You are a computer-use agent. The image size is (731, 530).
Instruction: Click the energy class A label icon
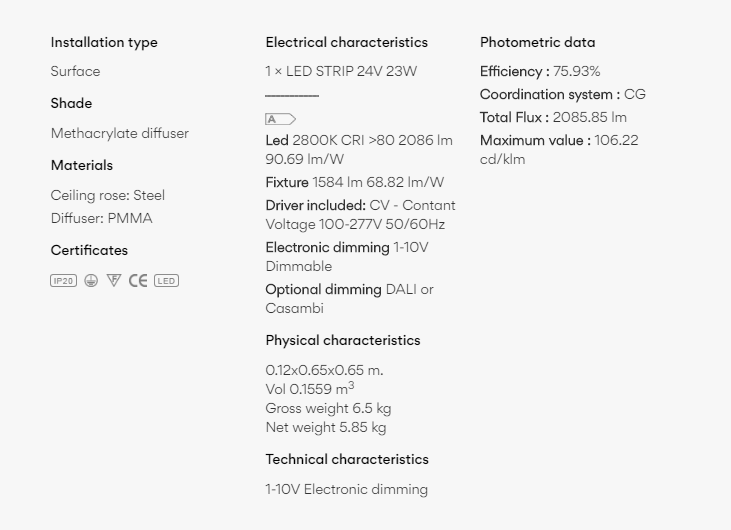[281, 119]
